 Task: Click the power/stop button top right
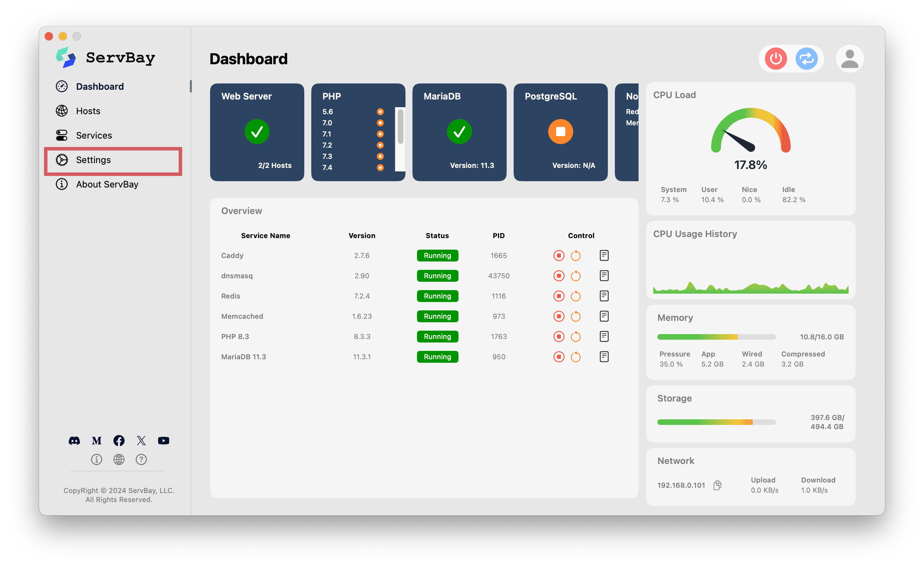point(776,59)
